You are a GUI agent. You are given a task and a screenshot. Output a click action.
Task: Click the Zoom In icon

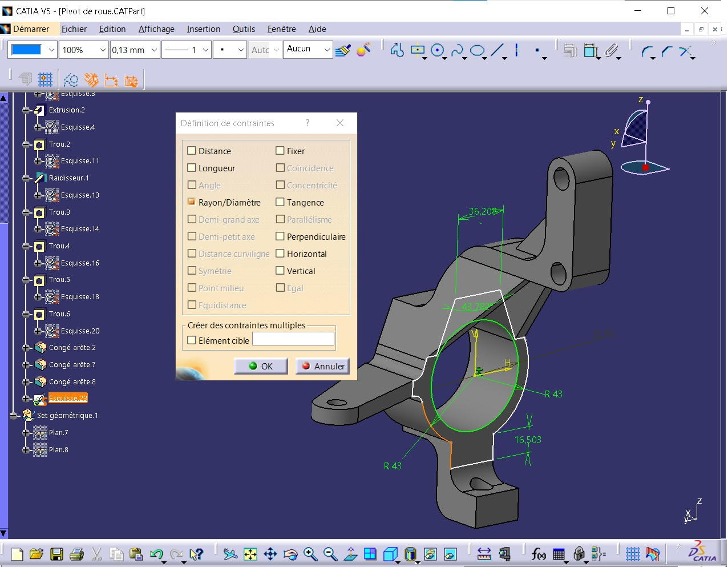coord(310,554)
